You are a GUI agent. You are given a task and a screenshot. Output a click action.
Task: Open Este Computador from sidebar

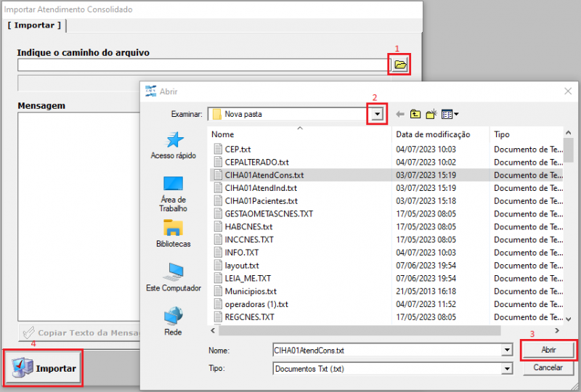pyautogui.click(x=174, y=277)
